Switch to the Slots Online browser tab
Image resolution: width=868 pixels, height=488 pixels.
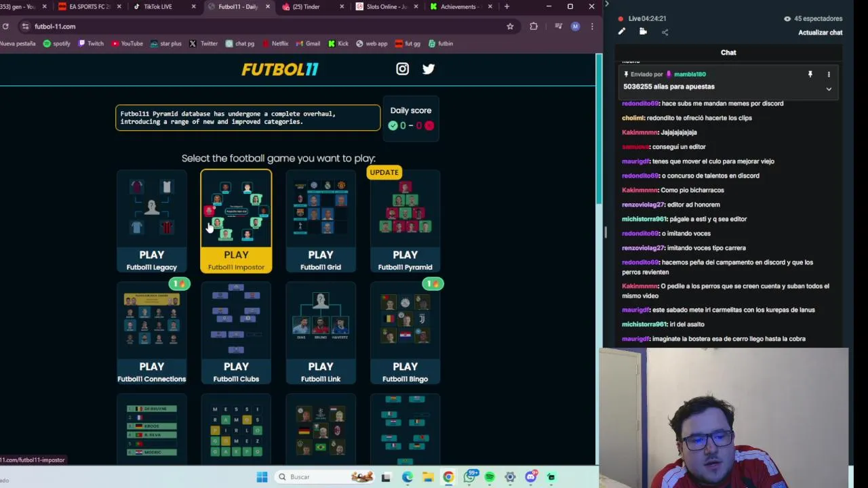386,7
